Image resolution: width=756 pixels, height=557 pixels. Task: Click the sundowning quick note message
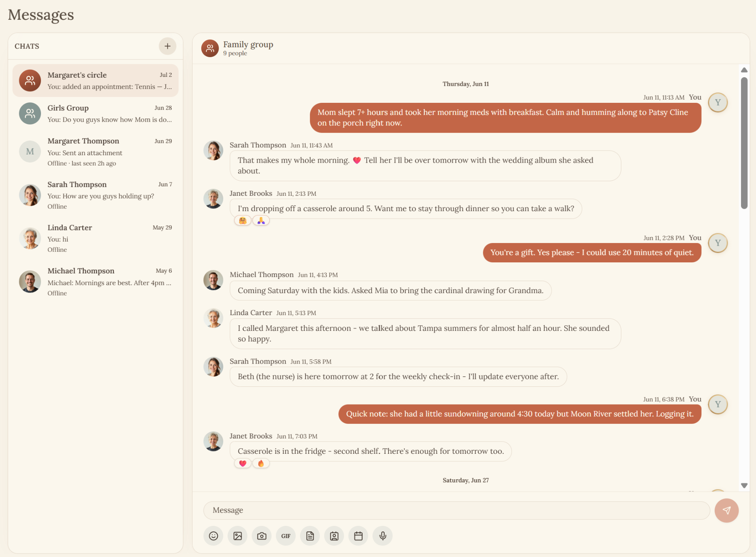(x=520, y=414)
